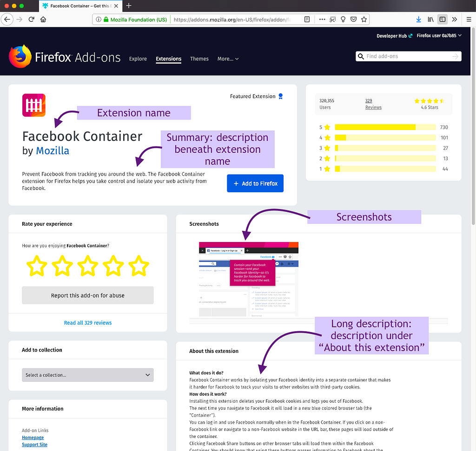
Task: Toggle reader view in address bar
Action: [307, 20]
